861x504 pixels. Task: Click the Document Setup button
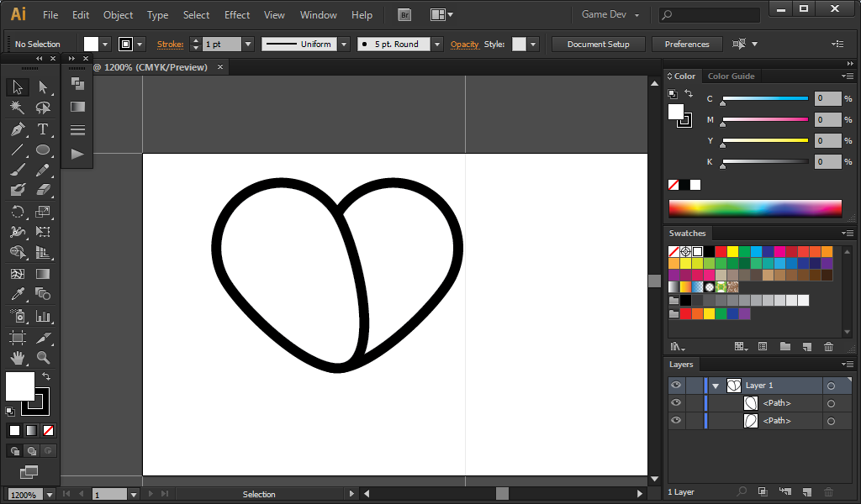(598, 45)
